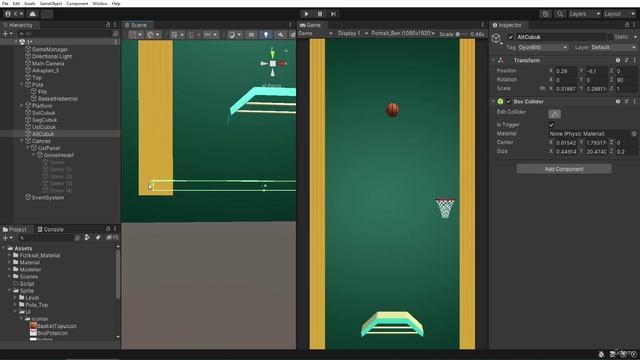Open the Tag dropdown showing OyunBitti
The image size is (640, 360).
click(x=542, y=47)
